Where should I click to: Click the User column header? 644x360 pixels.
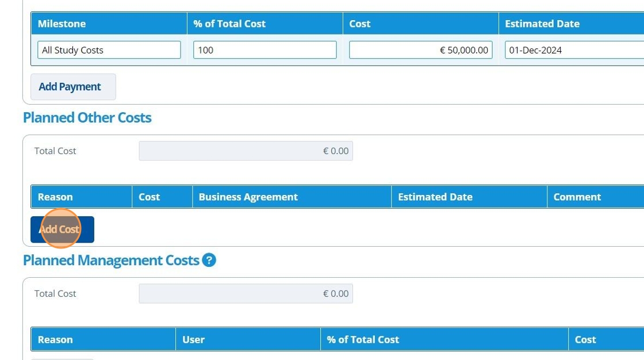coord(194,339)
